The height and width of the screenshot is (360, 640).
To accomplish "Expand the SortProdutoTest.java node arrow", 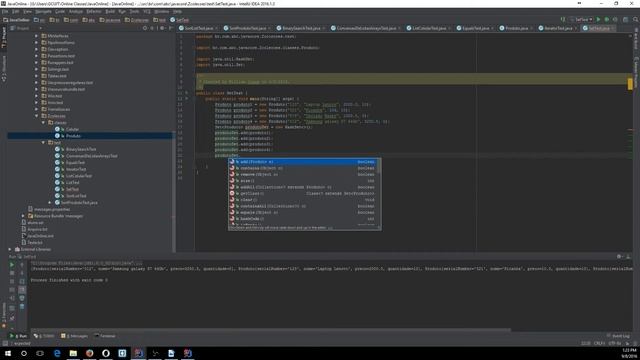I will point(50,202).
